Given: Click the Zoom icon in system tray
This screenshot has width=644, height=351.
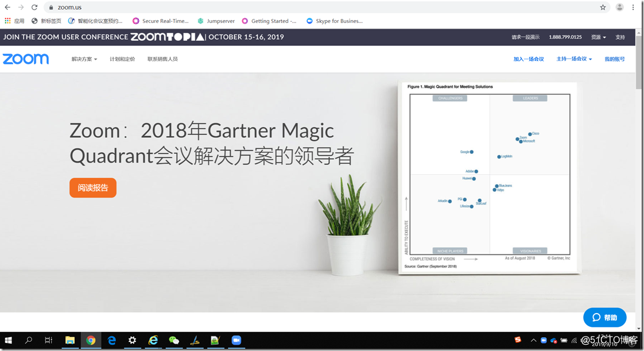Looking at the screenshot, I should click(544, 340).
